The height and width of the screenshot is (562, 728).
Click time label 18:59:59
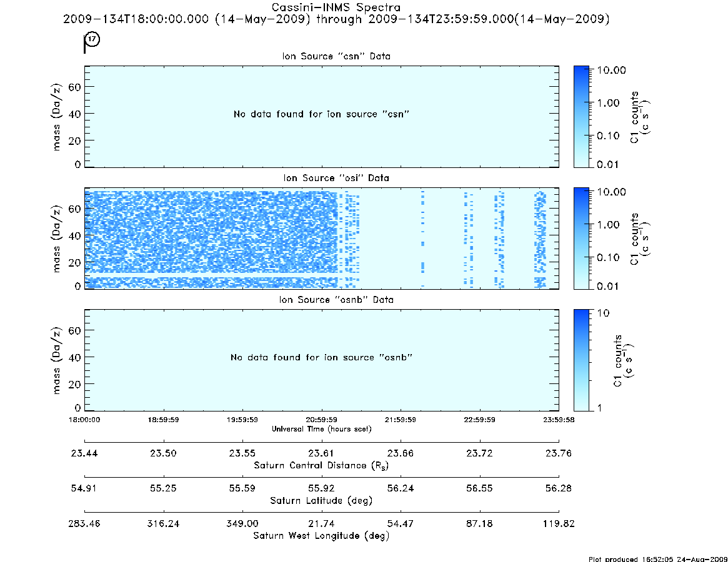pos(164,420)
